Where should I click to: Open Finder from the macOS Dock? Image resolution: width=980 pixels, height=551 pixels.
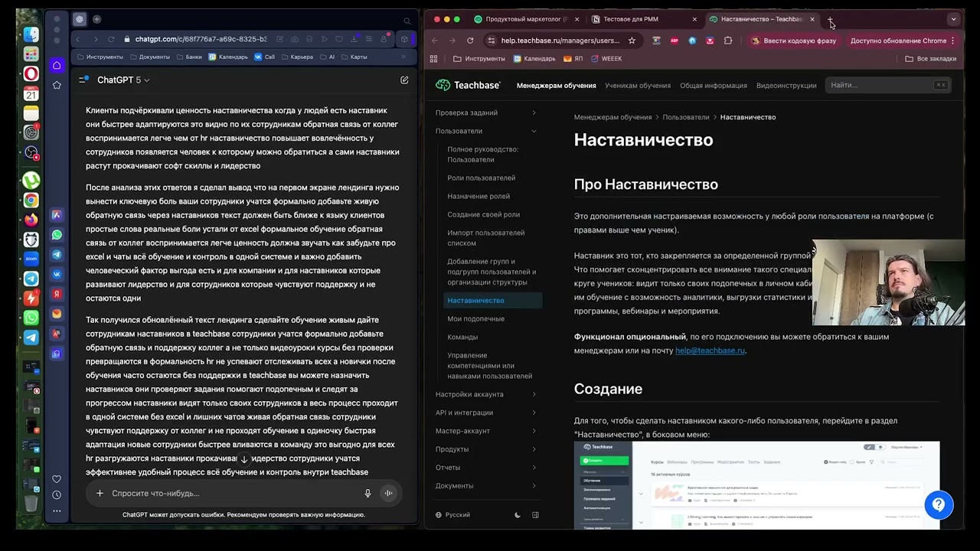31,34
